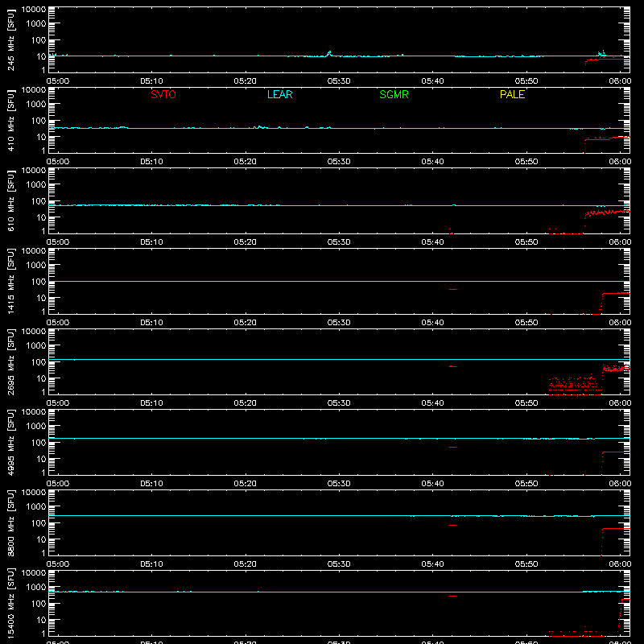Click 05:10 time label below 2695 MHz panel
This screenshot has height=644, width=644.
tap(151, 403)
